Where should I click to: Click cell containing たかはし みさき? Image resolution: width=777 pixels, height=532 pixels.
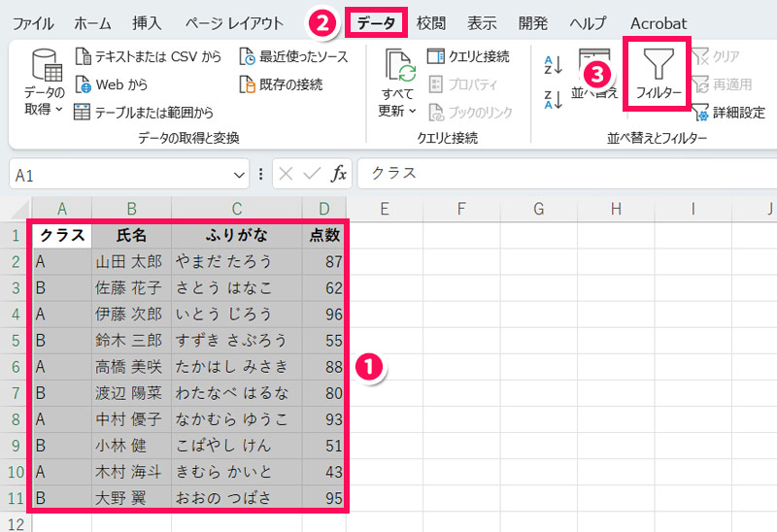237,367
